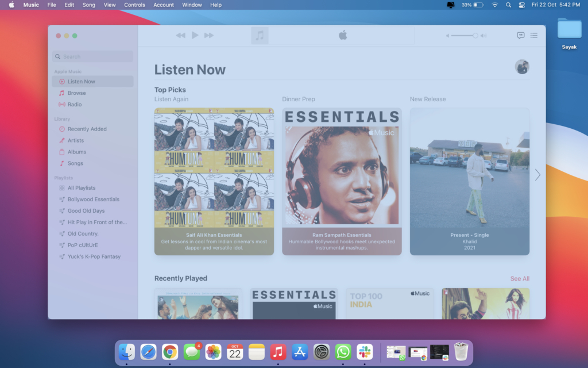Open App Store from the Dock
The height and width of the screenshot is (368, 588).
pos(300,352)
